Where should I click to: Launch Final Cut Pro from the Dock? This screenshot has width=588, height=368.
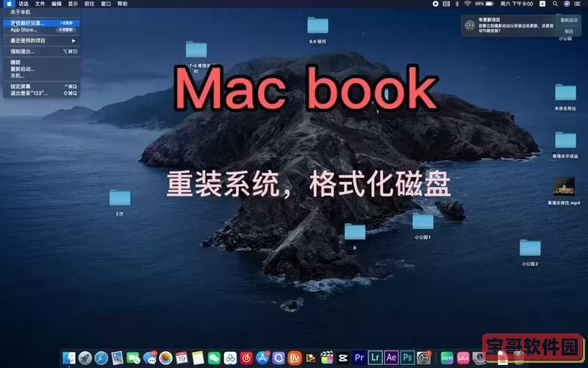click(x=326, y=358)
